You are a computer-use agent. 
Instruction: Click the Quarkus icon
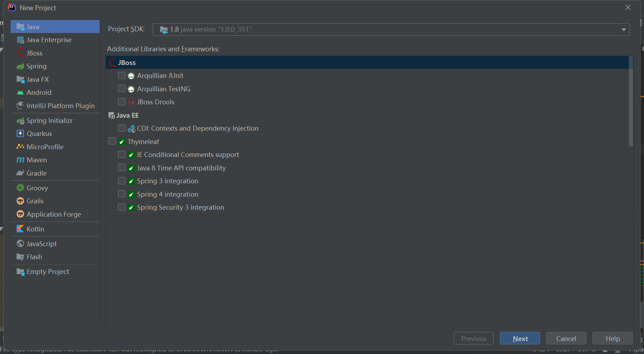[20, 134]
